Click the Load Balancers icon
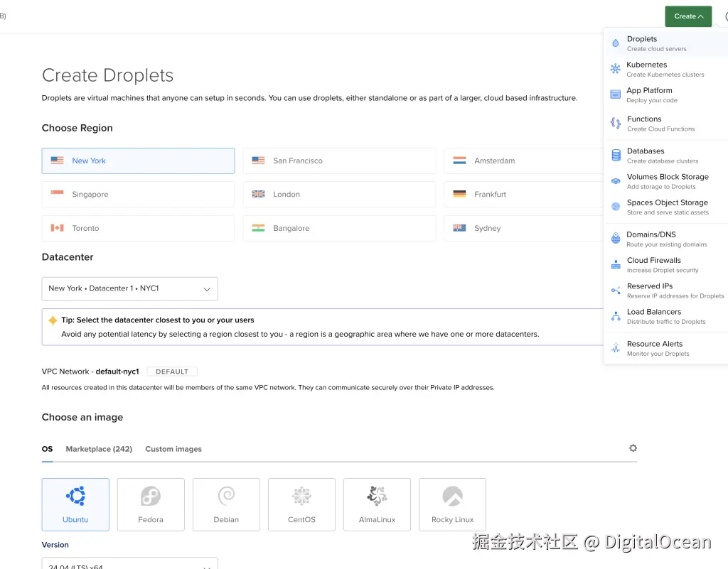 pyautogui.click(x=616, y=316)
